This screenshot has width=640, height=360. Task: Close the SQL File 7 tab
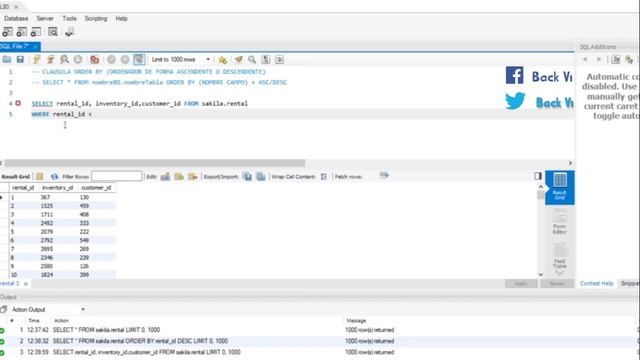click(x=36, y=47)
